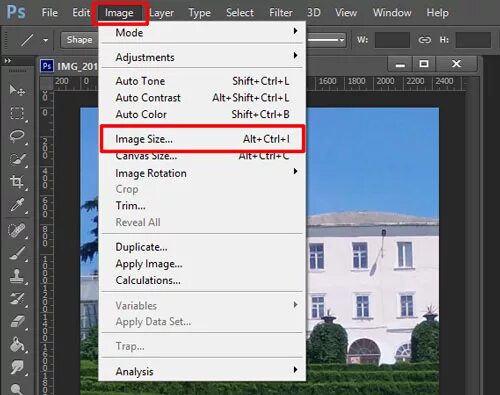
Task: Click the link width and height icon
Action: pos(424,40)
